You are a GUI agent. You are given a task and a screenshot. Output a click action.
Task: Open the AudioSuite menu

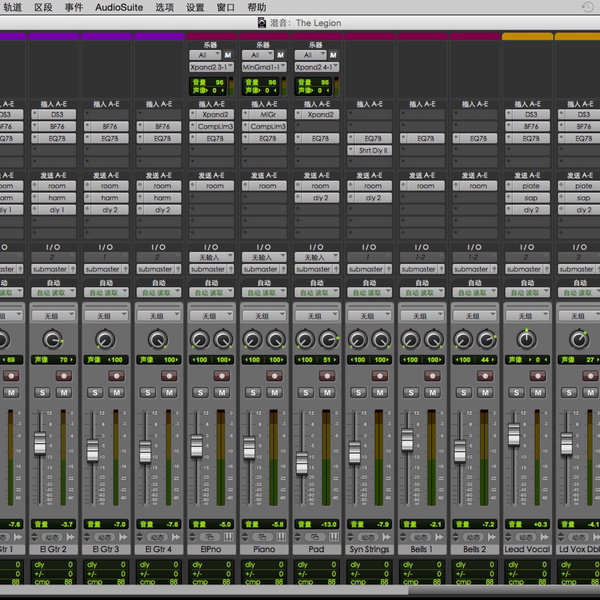click(x=118, y=7)
